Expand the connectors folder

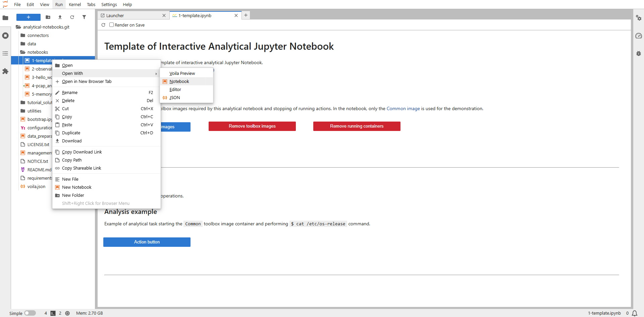pyautogui.click(x=38, y=35)
